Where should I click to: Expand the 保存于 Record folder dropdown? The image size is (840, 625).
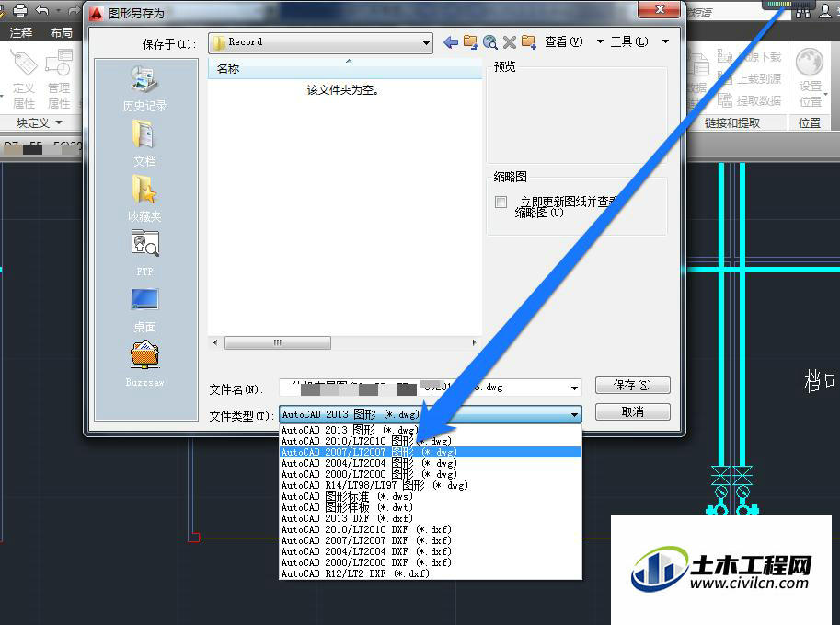pyautogui.click(x=426, y=42)
